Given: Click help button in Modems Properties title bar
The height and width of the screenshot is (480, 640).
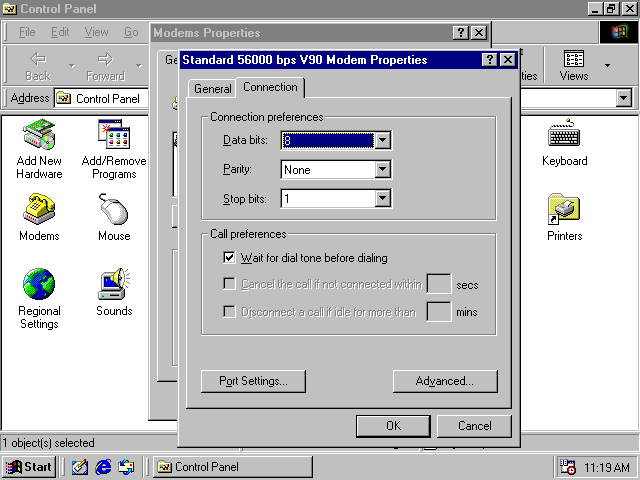Looking at the screenshot, I should [x=460, y=33].
